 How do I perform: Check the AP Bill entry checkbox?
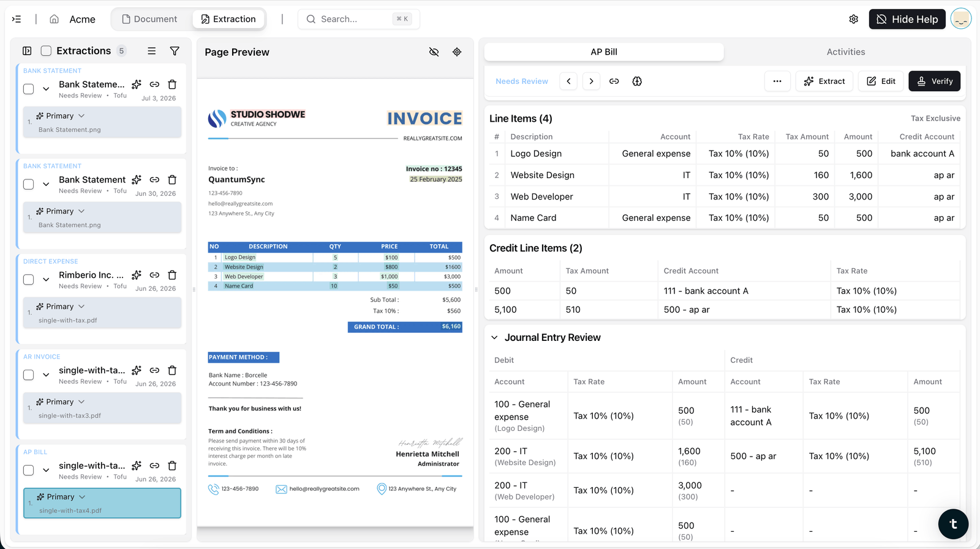[x=28, y=470]
